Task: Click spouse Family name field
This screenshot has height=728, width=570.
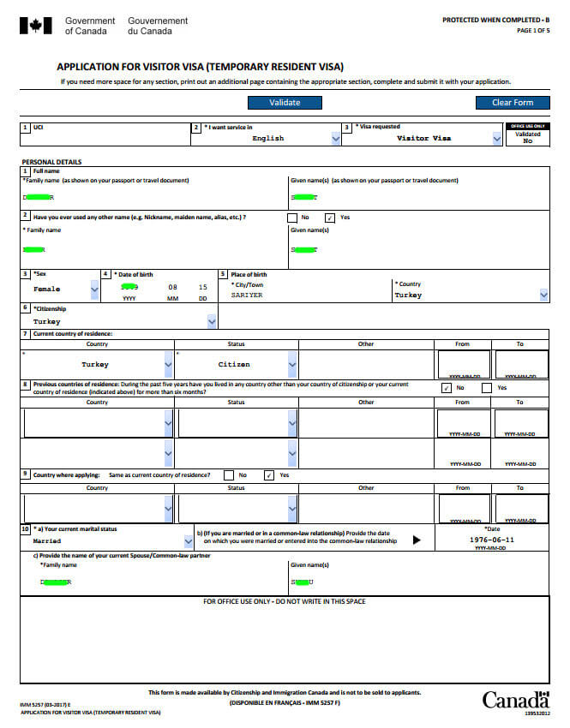Action: coord(163,582)
